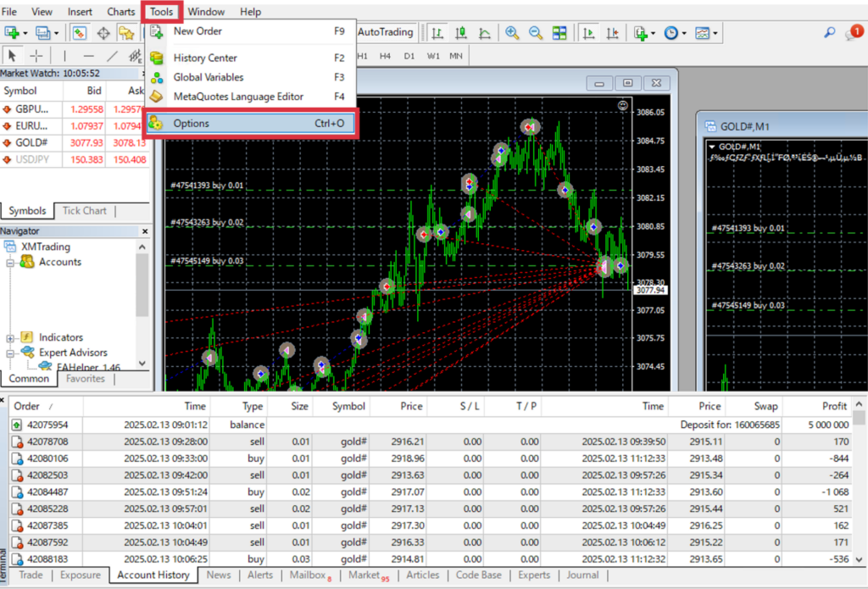Choose New Order from Tools menu

251,31
